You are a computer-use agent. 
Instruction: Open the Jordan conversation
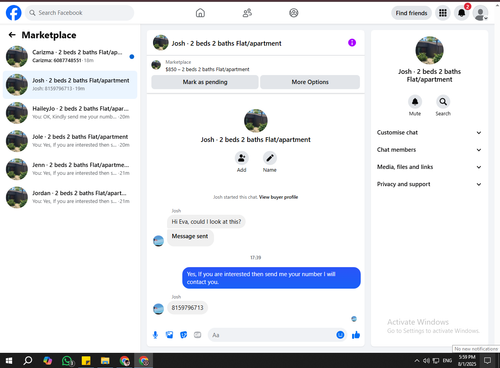click(x=70, y=197)
